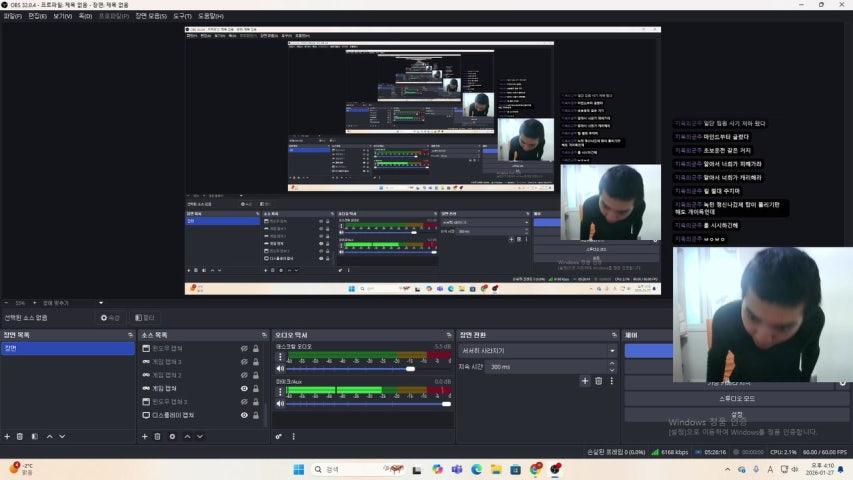Screen dimensions: 853x480
Task: Open the preview zoom scale dropdown
Action: [100, 303]
